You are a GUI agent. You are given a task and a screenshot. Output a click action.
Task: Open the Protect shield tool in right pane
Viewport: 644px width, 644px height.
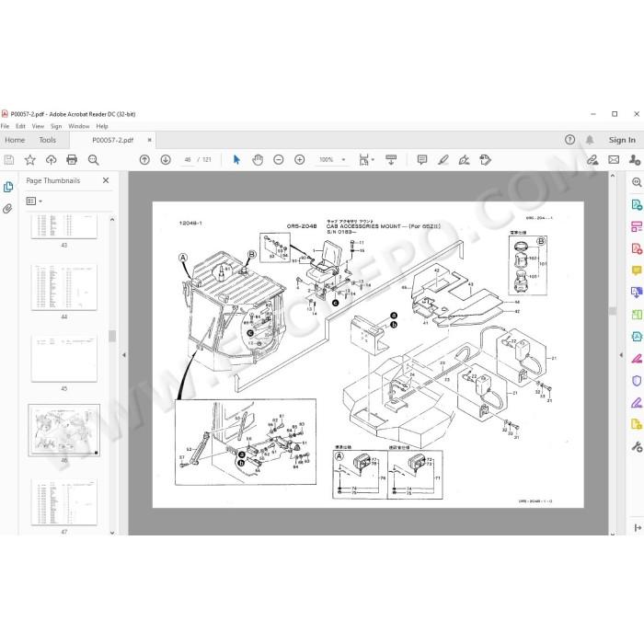coord(637,381)
